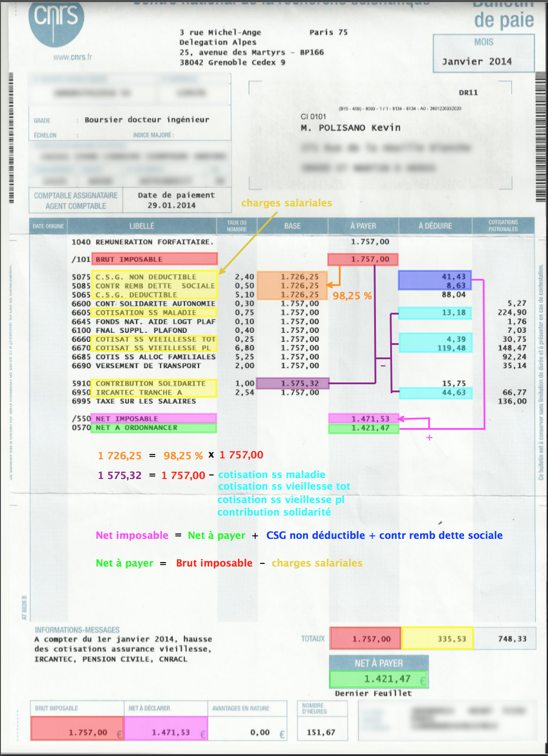548x756 pixels.
Task: Select the COTISATIONS PATRONALES column header
Action: coord(503,226)
